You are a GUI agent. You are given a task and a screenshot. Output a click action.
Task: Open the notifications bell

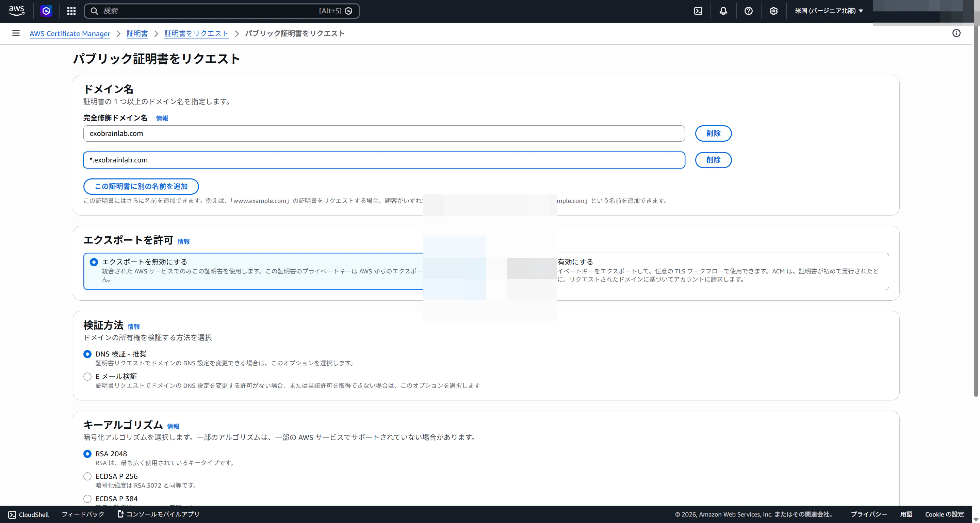click(x=723, y=11)
